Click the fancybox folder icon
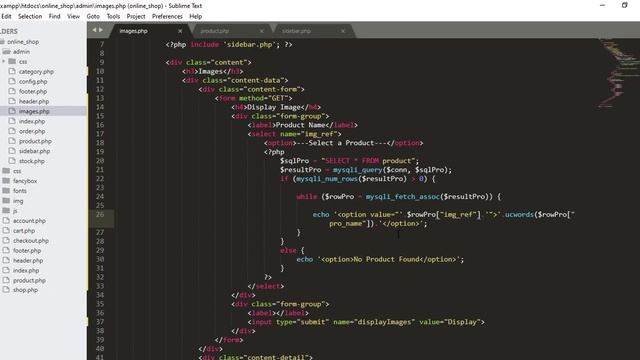 (x=6, y=180)
